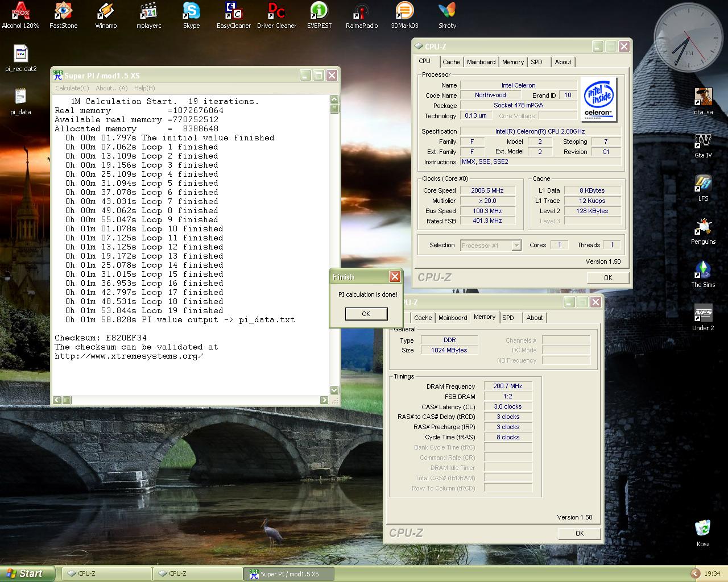Open the EVEREST desktop shortcut

pos(319,11)
